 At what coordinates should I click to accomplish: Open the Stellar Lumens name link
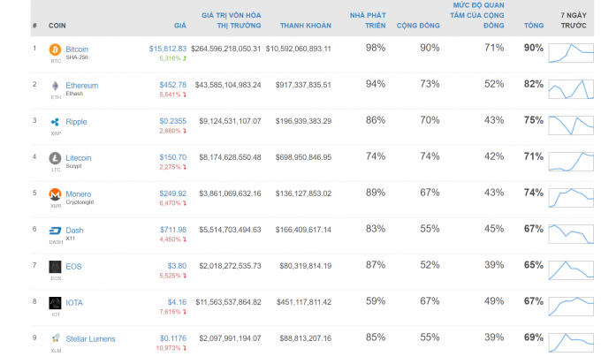click(90, 338)
